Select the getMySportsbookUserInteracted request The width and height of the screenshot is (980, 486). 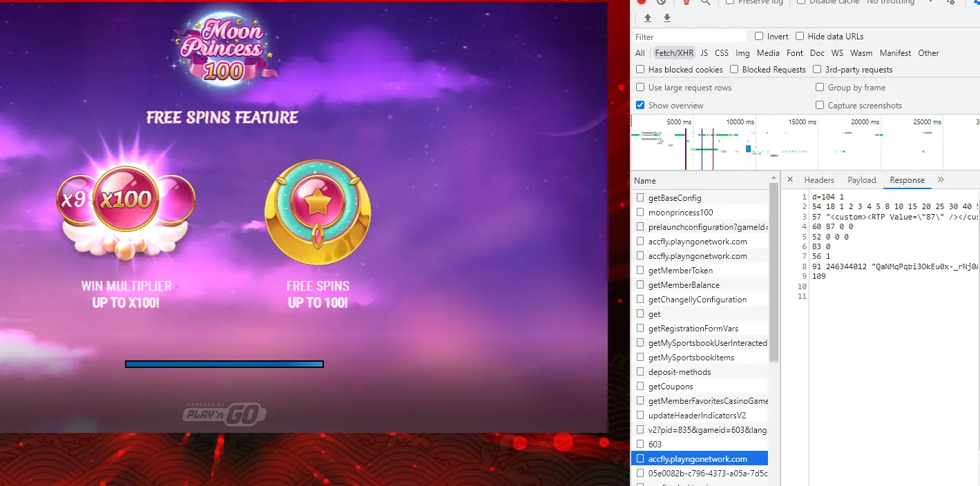(x=700, y=343)
